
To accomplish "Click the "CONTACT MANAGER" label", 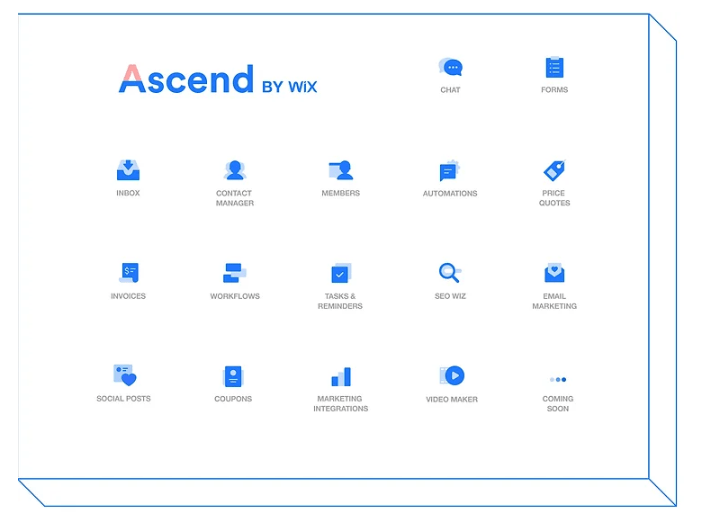I will [x=234, y=198].
